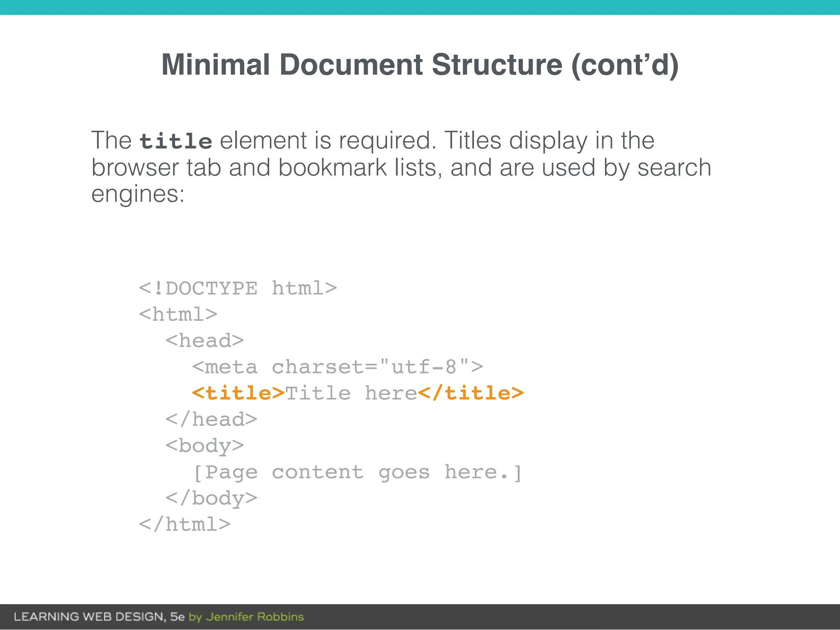This screenshot has width=840, height=630.
Task: Click the footer text "LEARNING WEB DESIGN, 5e"
Action: coord(99,616)
